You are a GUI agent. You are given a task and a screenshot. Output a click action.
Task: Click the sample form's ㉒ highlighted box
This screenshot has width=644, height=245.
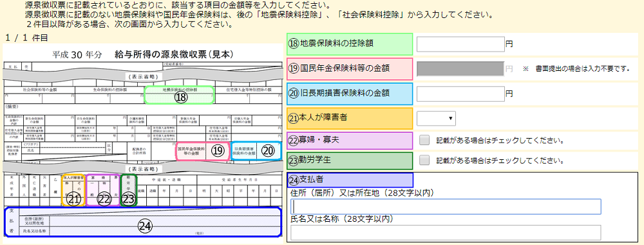104,190
